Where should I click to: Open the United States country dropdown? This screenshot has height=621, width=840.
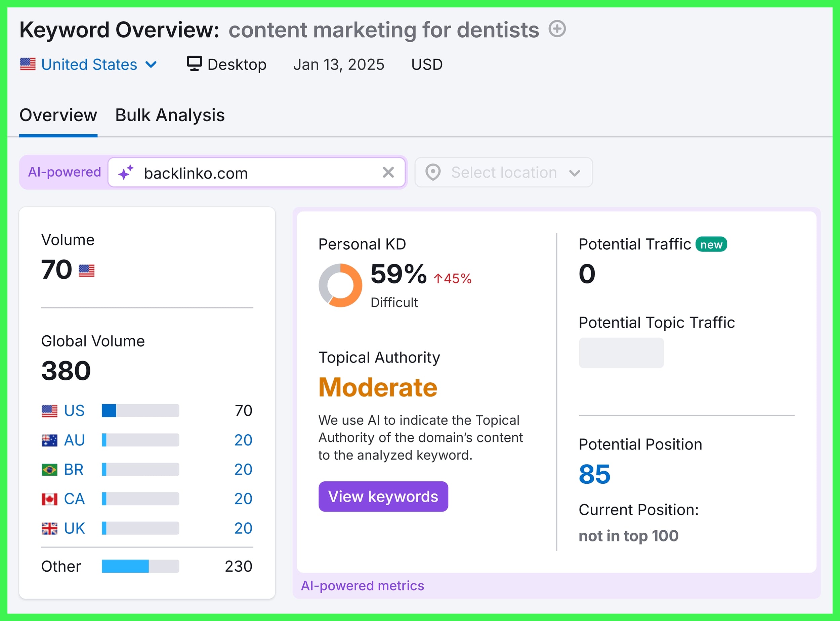coord(89,64)
